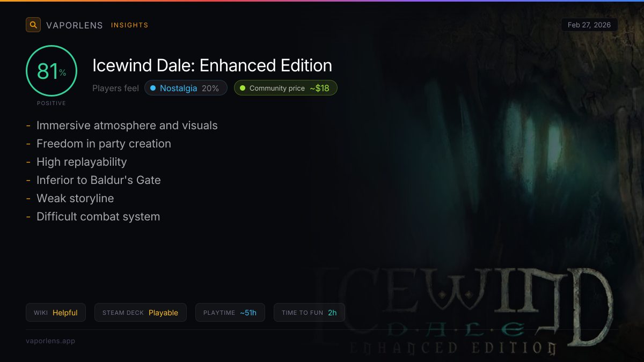Select 'Immersive atmosphere and visuals' point
This screenshot has width=644, height=362.
click(127, 125)
